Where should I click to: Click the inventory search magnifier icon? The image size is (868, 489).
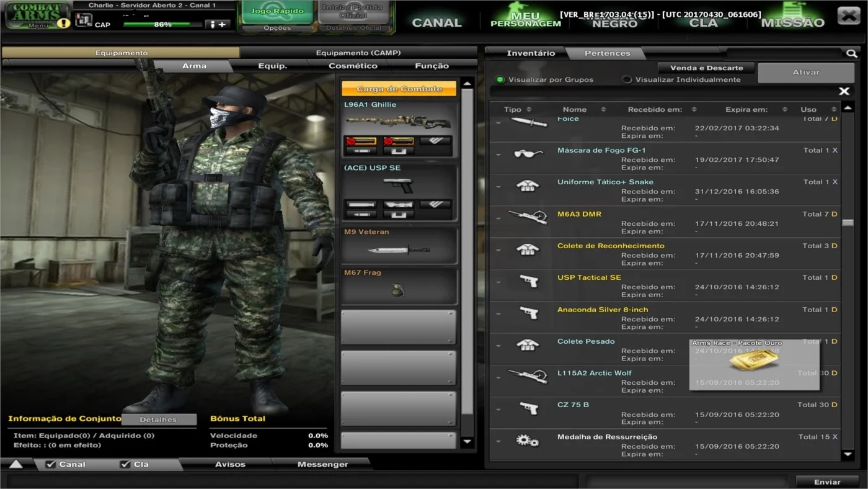[852, 54]
